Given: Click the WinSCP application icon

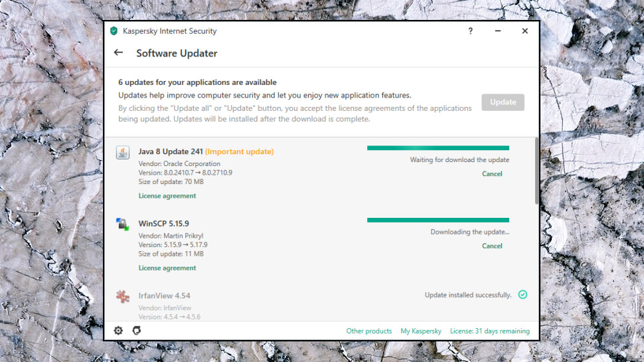Looking at the screenshot, I should click(x=122, y=225).
